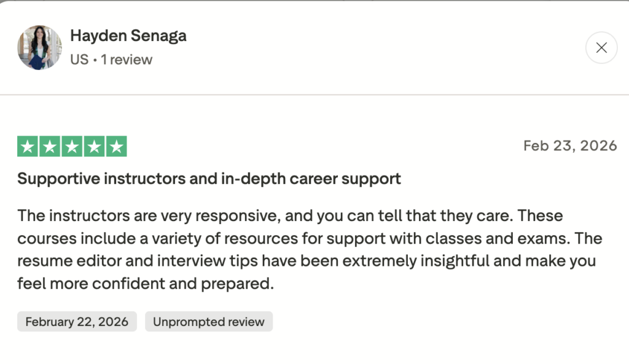Select the fifth star in the rating row
Viewport: 629px width, 364px height.
tap(116, 145)
